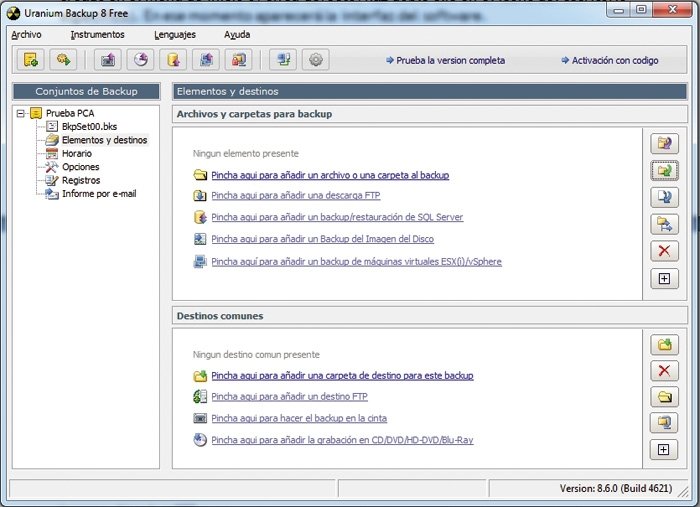Click the folder with green down arrow in Destinos comunes
The image size is (700, 507).
click(x=664, y=345)
